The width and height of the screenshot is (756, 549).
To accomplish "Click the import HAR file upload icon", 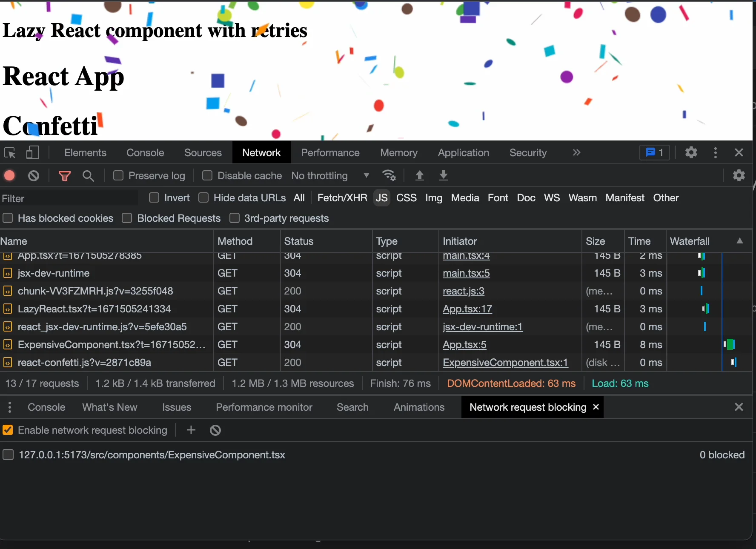I will click(419, 175).
